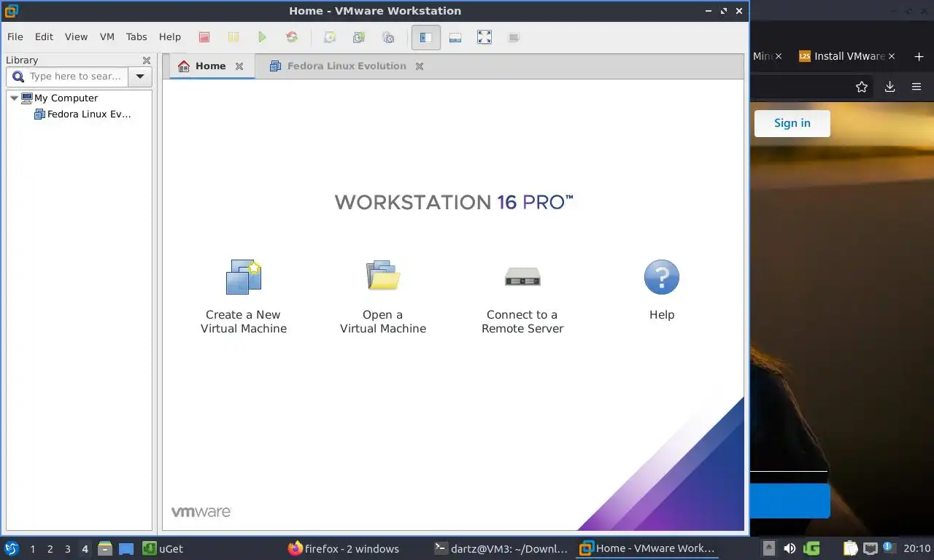Image resolution: width=934 pixels, height=560 pixels.
Task: Click the magnifier icon in Library search
Action: coord(18,76)
